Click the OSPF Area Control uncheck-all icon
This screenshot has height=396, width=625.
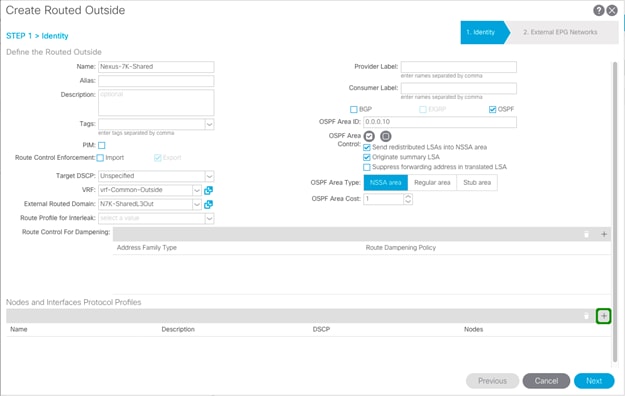click(x=385, y=136)
